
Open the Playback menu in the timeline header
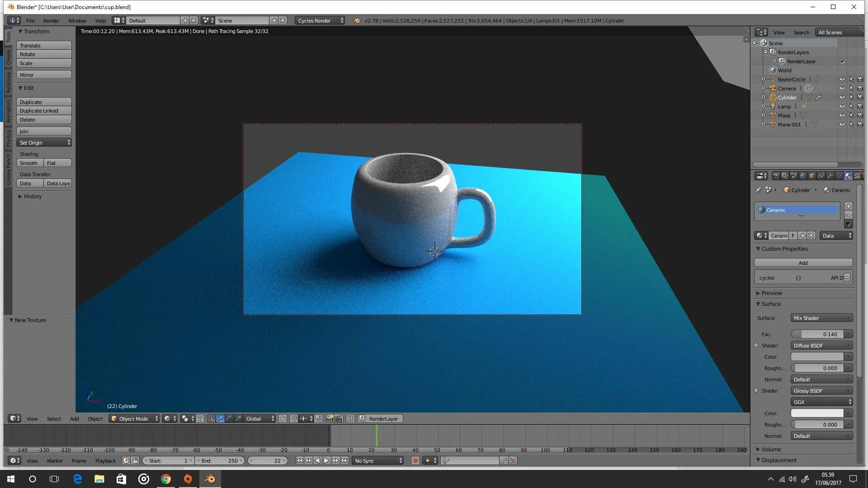[x=105, y=461]
